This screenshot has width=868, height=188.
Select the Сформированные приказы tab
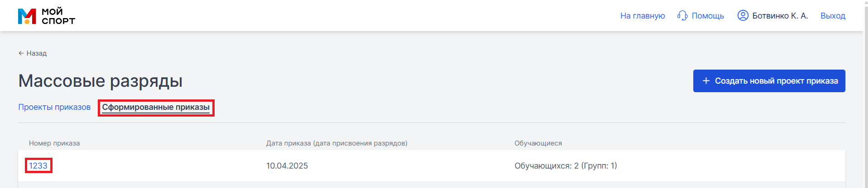(x=156, y=108)
